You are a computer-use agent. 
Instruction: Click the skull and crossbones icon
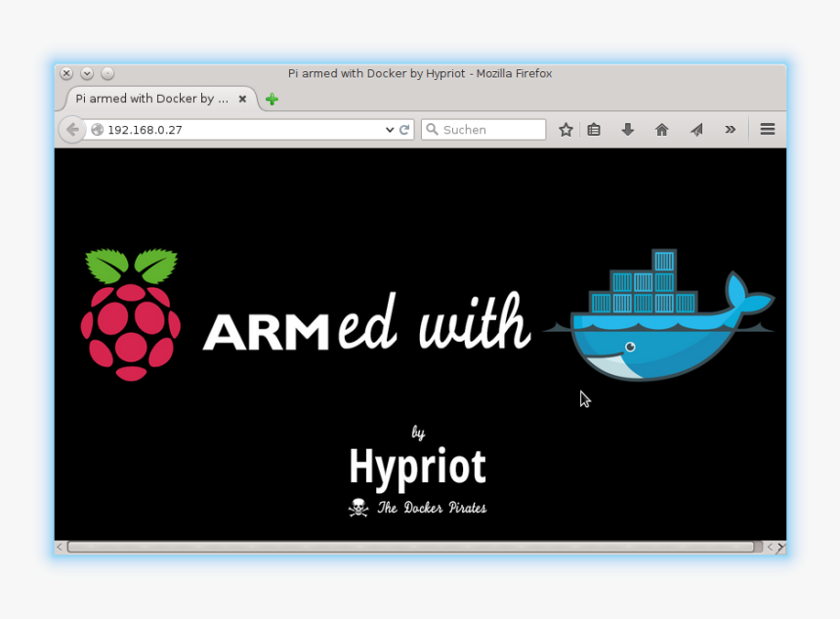point(357,508)
